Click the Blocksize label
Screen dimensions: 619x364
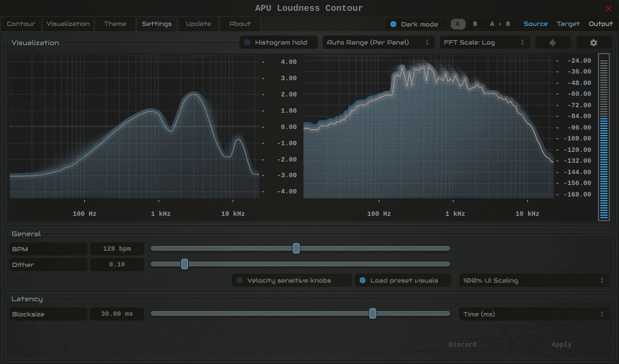coord(48,315)
